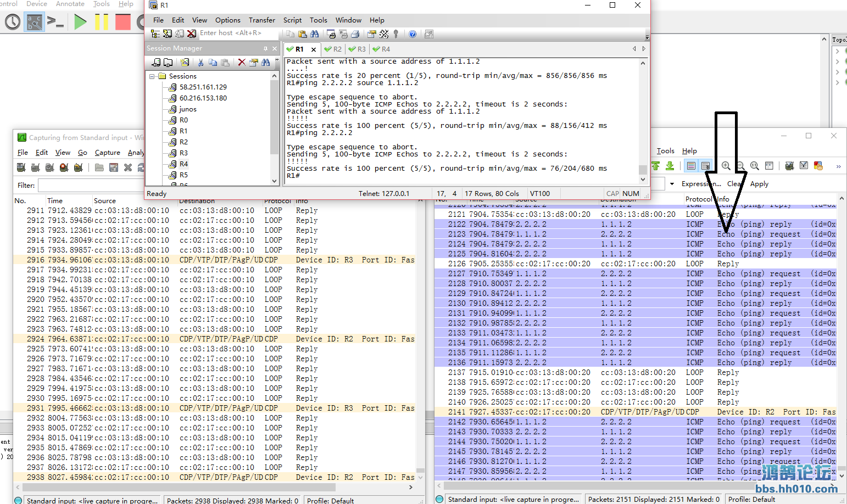Viewport: 847px width, 504px height.
Task: Click Properties icon in Session Manager toolbar
Action: pyautogui.click(x=253, y=63)
